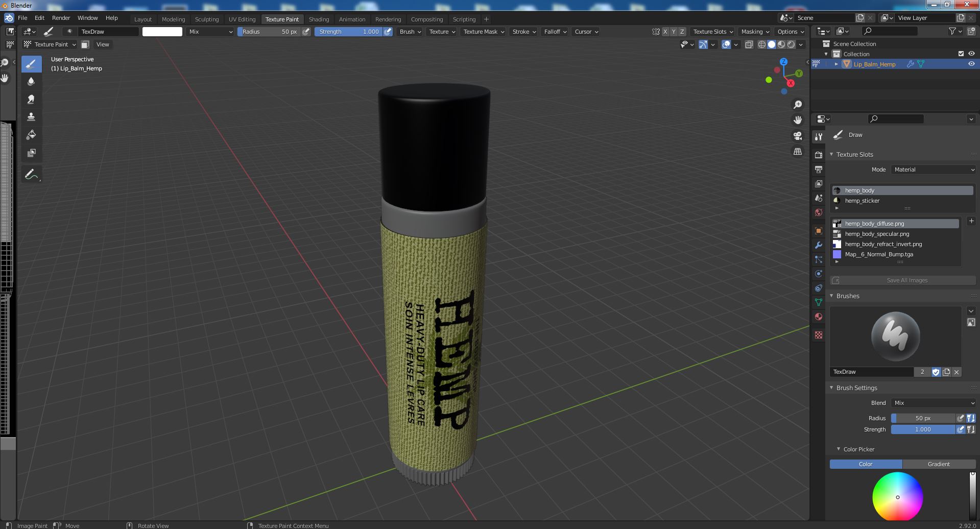Screen dimensions: 980x529
Task: Open the Texture popover
Action: click(442, 32)
